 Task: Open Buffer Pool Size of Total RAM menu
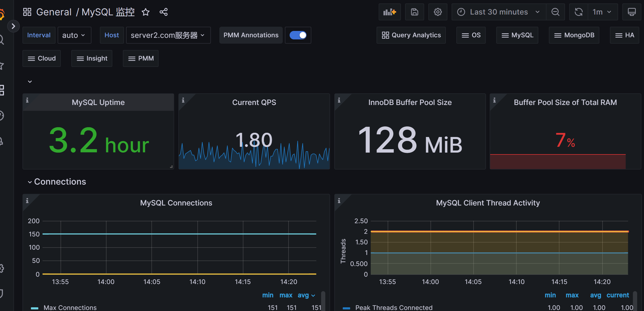[x=565, y=102]
